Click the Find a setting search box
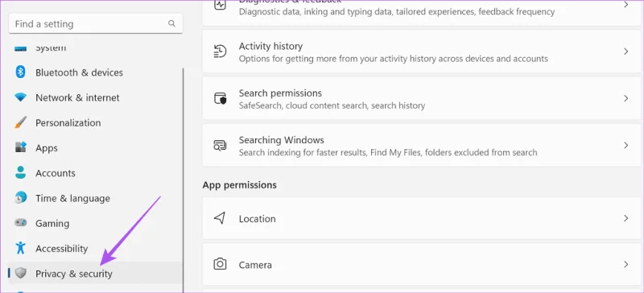 point(95,24)
